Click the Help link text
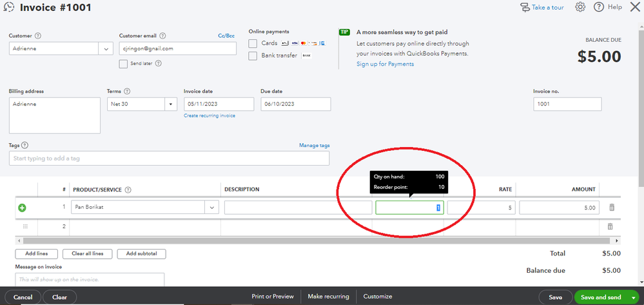The image size is (644, 305). (x=615, y=7)
